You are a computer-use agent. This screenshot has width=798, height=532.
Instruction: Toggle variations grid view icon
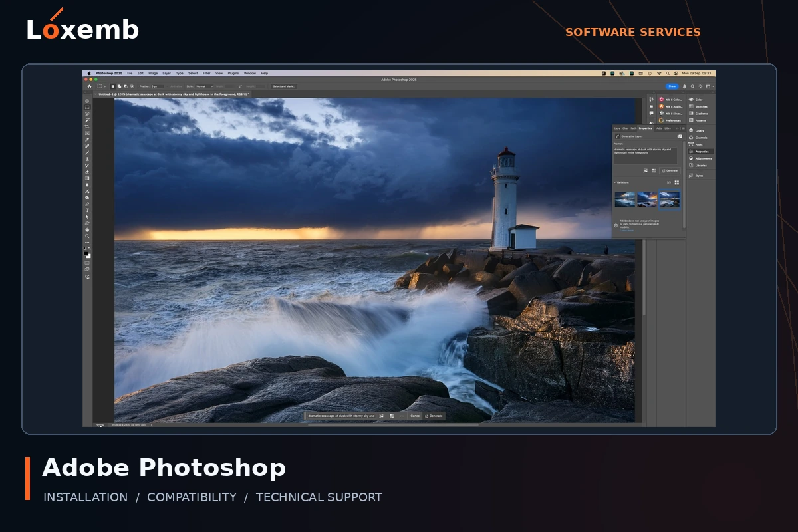tap(676, 182)
